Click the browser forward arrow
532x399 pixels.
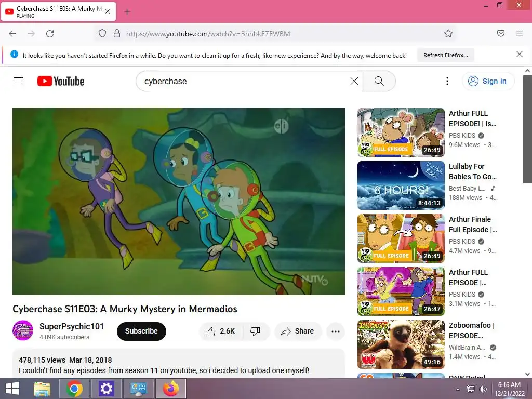[x=31, y=34]
